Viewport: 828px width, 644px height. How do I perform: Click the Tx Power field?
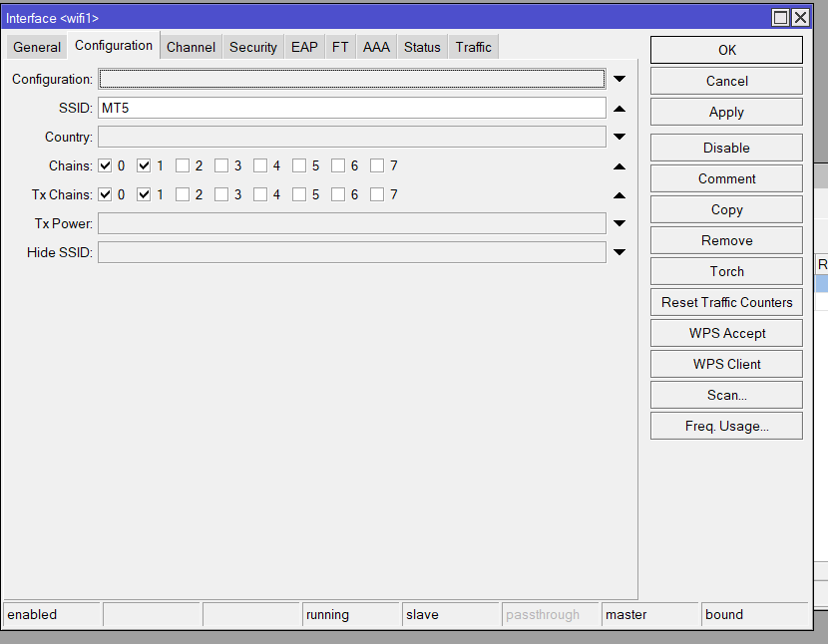(352, 223)
